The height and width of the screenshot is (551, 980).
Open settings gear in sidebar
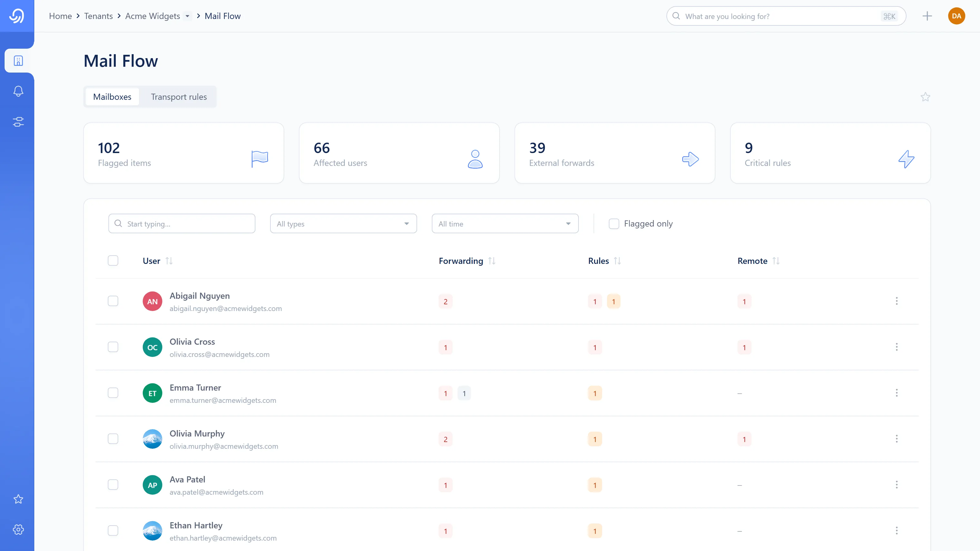[x=18, y=529]
